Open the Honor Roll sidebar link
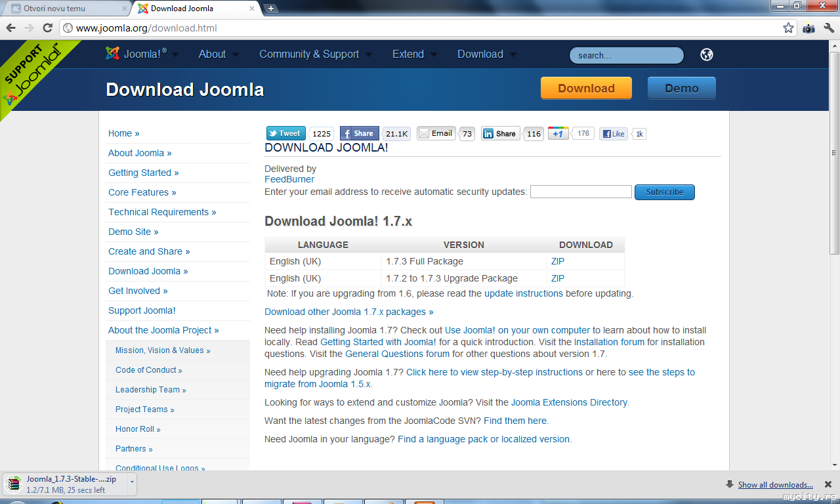 click(138, 429)
